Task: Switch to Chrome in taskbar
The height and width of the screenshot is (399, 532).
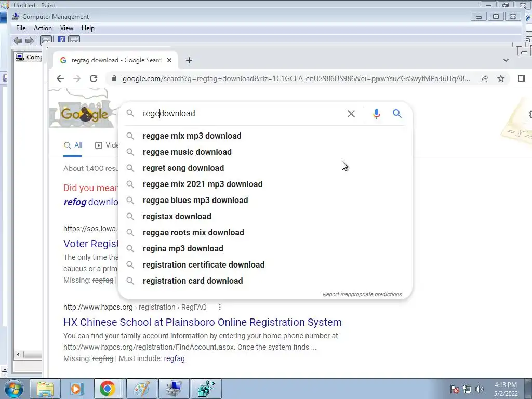Action: point(107,389)
